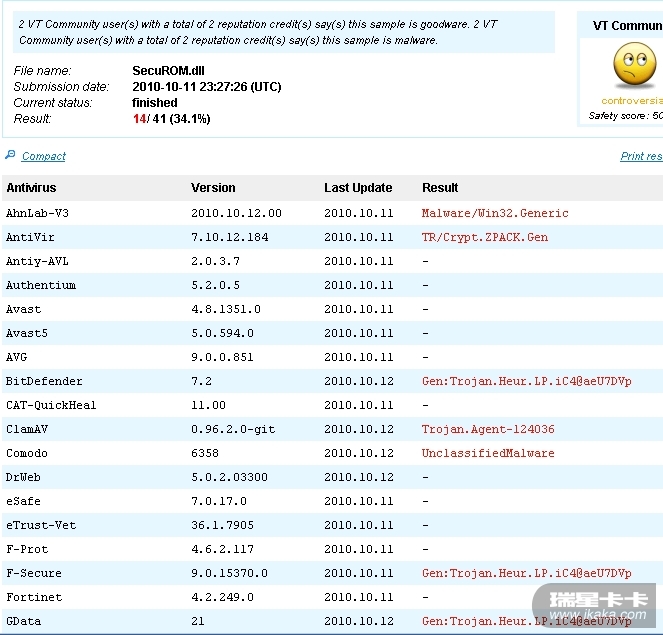Select the F-Prot antivirus name
Viewport: 663px width, 635px height.
27,550
